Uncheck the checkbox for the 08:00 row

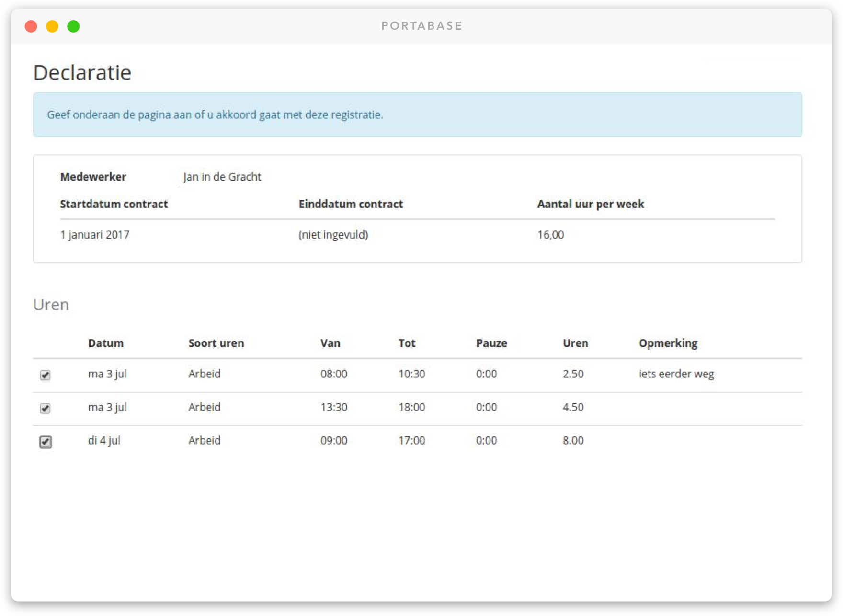click(x=45, y=375)
